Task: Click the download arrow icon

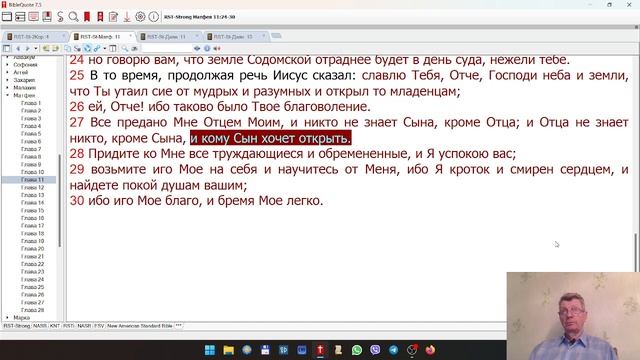Action: [127, 17]
